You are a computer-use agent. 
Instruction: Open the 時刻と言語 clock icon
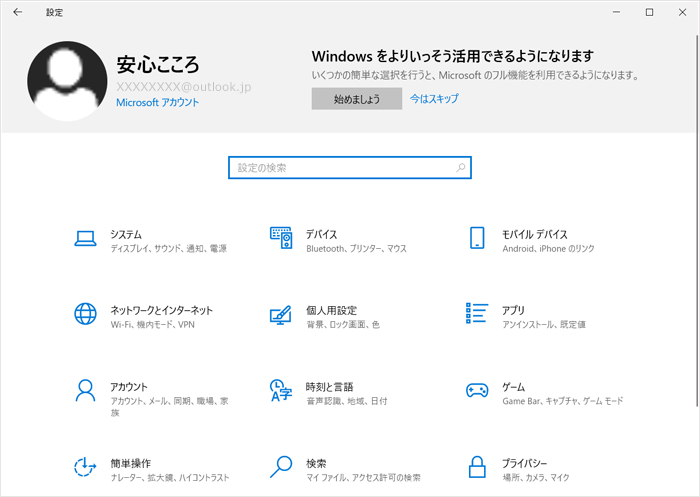[281, 390]
